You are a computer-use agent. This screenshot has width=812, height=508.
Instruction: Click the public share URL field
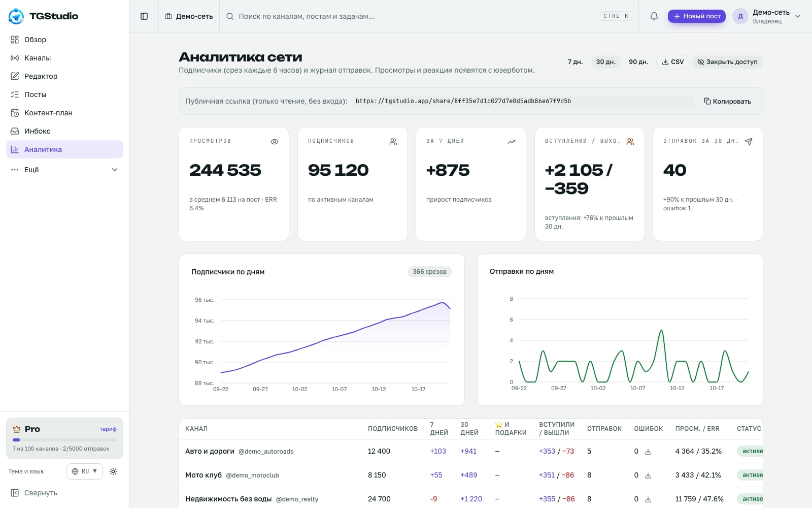click(524, 101)
